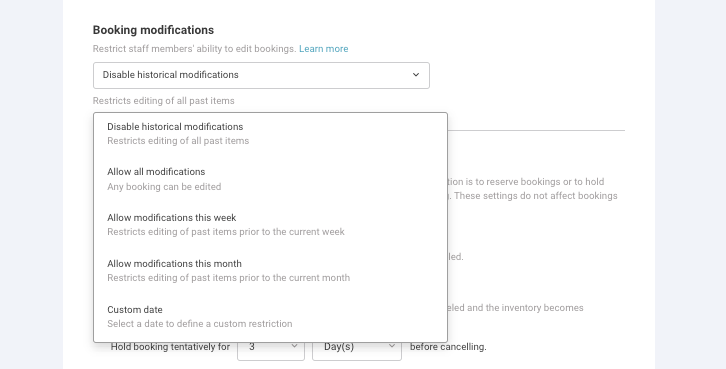Click the chevron arrow in Booking modifications select
The image size is (726, 369).
point(416,75)
